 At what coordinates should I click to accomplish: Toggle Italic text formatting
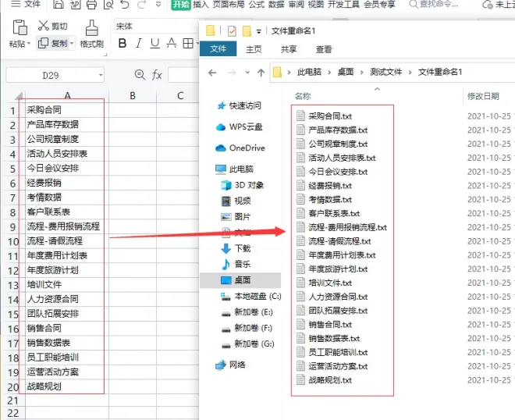139,44
